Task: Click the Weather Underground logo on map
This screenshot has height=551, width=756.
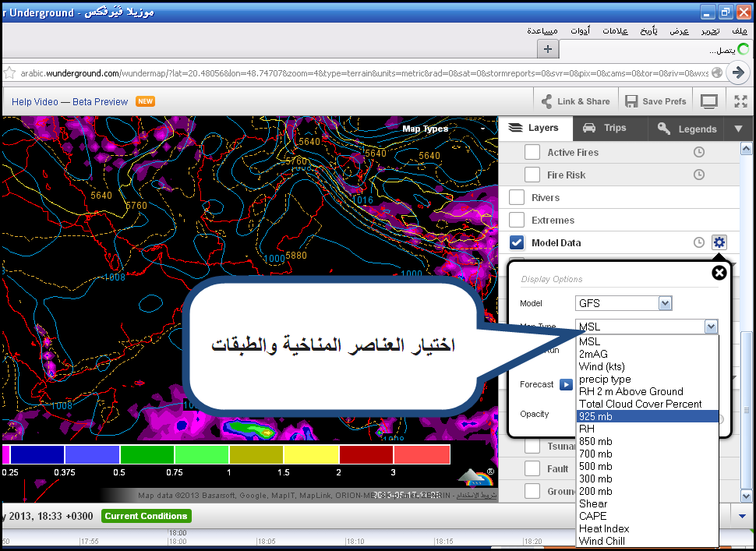Action: 476,476
